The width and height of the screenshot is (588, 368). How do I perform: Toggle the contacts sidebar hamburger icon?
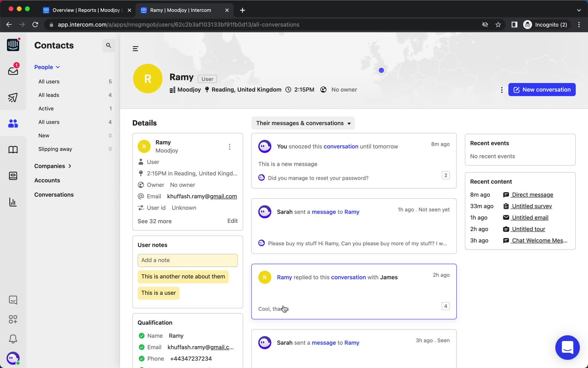point(135,49)
